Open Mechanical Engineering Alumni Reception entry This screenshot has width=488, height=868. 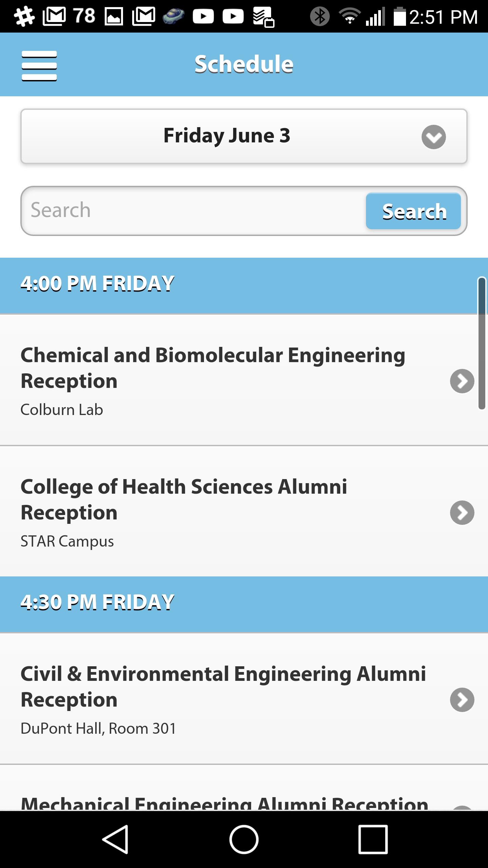(244, 788)
